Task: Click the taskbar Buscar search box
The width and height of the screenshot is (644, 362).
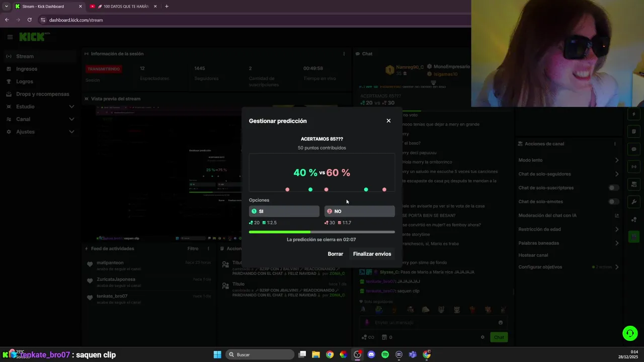Action: point(260,354)
